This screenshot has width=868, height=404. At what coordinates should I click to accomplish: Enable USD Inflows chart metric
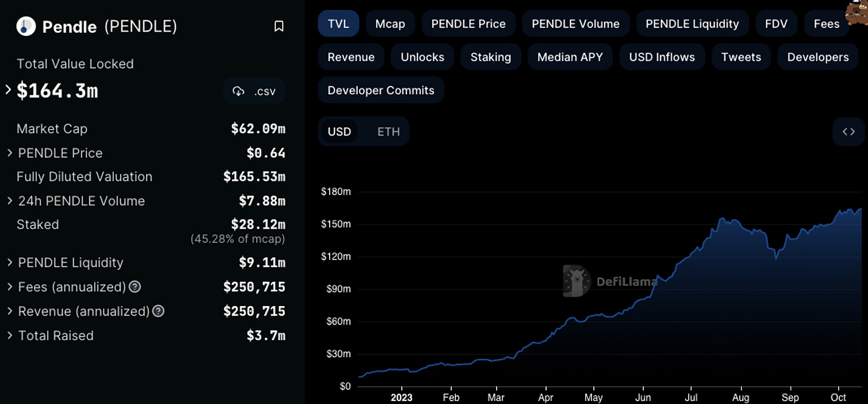click(x=662, y=57)
